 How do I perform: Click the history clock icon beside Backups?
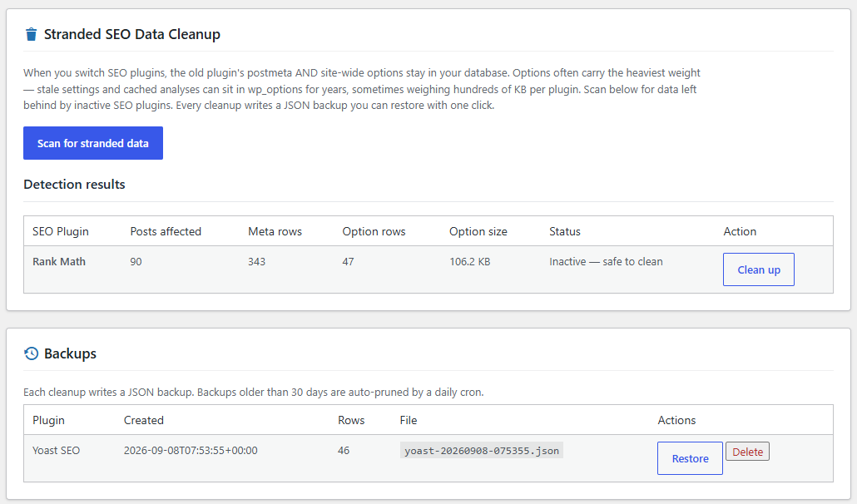pyautogui.click(x=31, y=353)
